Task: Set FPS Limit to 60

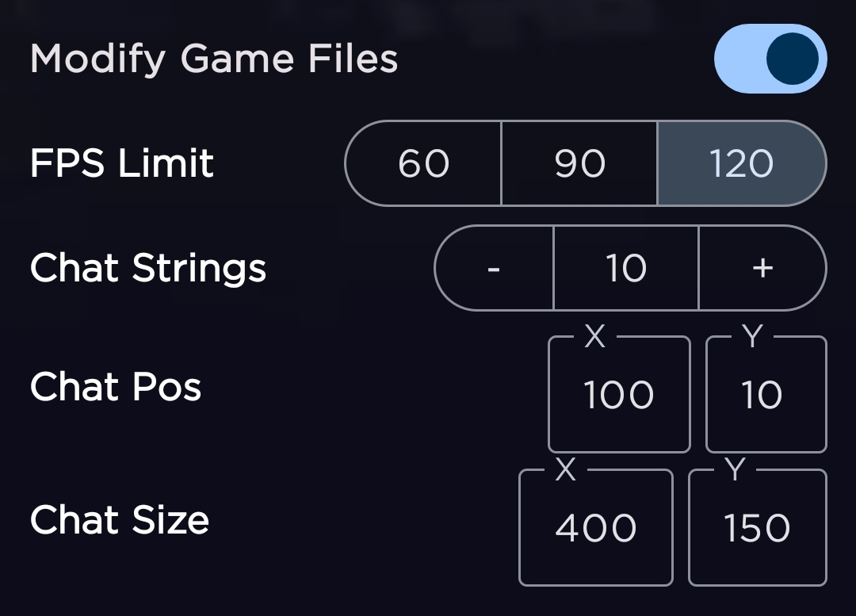Action: [423, 164]
